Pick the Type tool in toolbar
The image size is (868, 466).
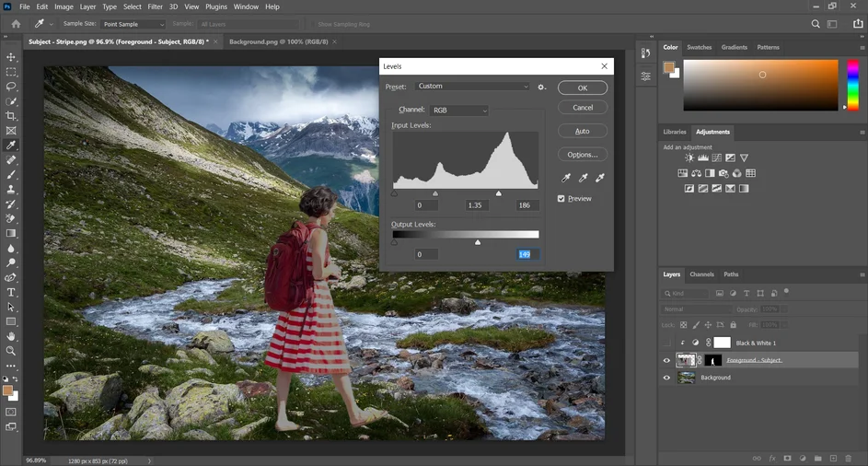tap(11, 292)
